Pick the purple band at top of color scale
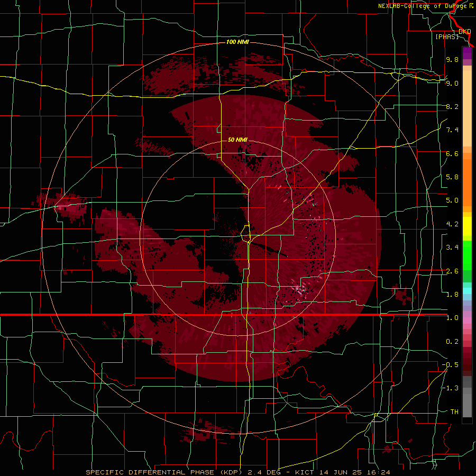Image resolution: width=476 pixels, height=476 pixels. click(467, 53)
